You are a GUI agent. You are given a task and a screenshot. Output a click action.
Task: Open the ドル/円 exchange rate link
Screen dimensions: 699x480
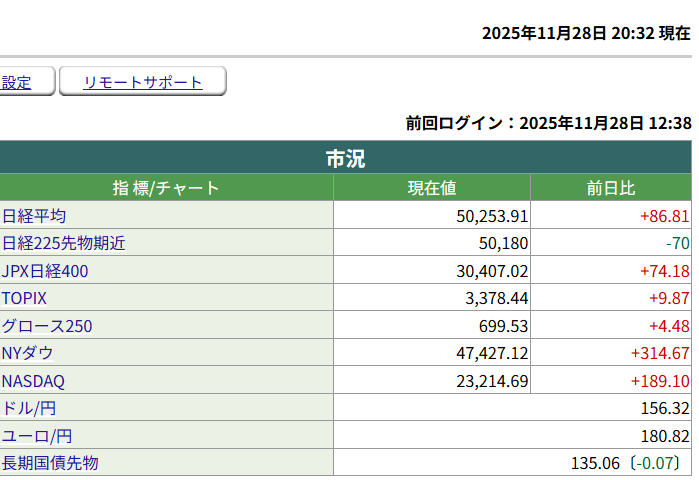(30, 408)
